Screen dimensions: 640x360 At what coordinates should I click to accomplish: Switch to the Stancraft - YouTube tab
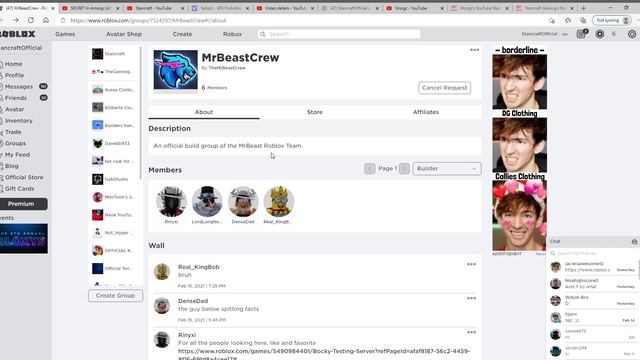click(154, 8)
